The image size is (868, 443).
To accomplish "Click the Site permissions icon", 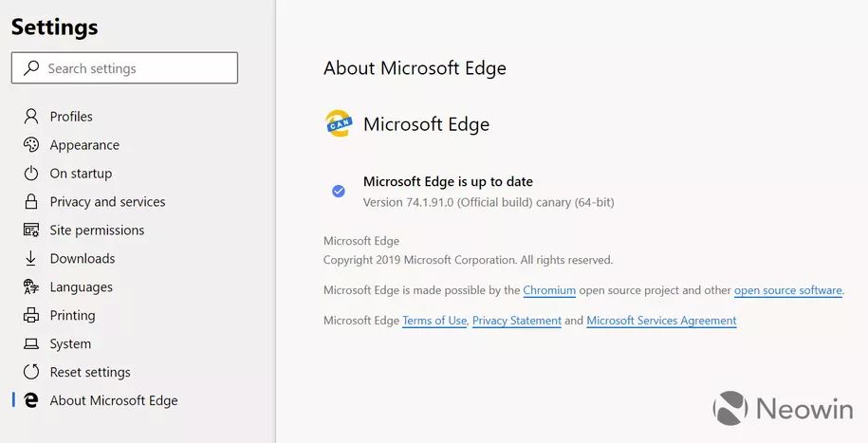I will (x=31, y=231).
